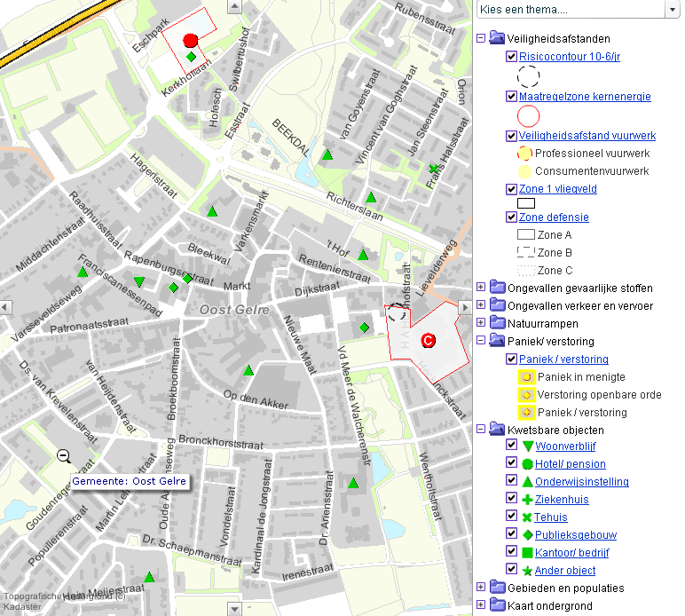
Task: Disable the Zone defensie layer checkbox
Action: 511,217
